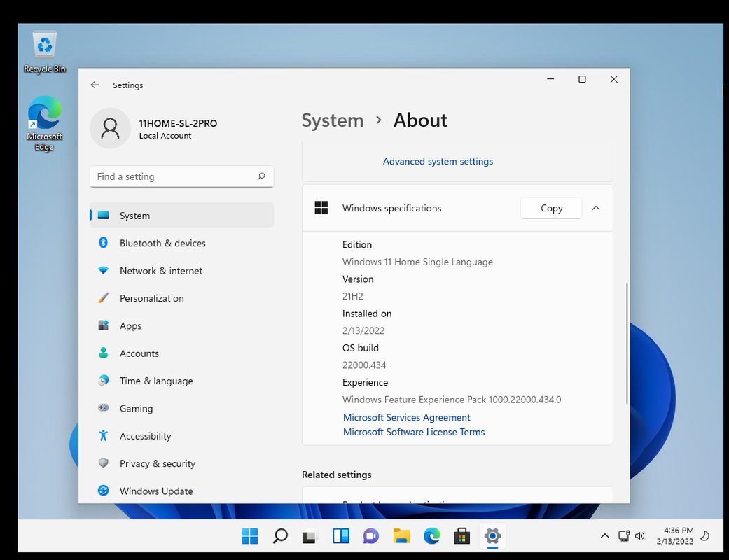Open the Recycle Bin desktop icon
Screen dimensions: 729x560
45,52
